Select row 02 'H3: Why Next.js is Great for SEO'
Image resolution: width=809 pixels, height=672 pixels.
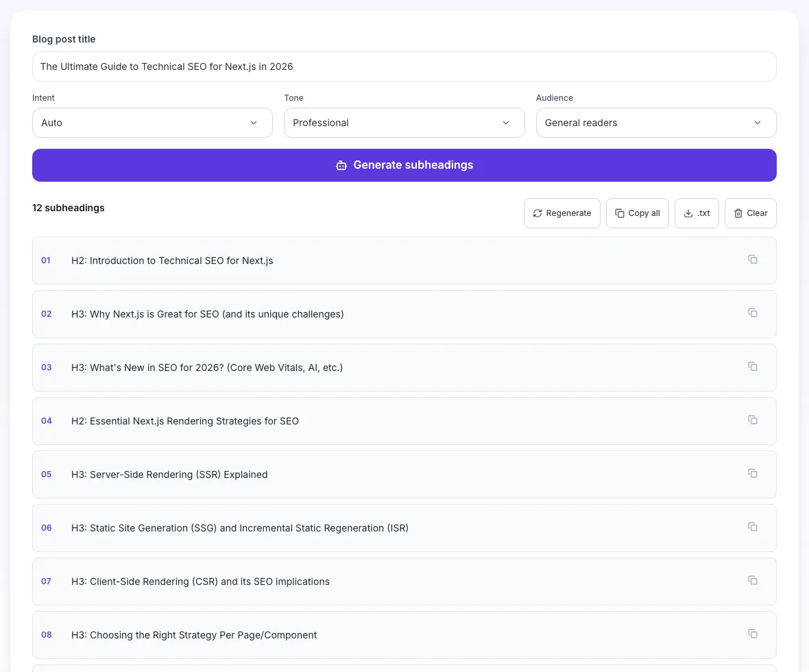(x=404, y=314)
